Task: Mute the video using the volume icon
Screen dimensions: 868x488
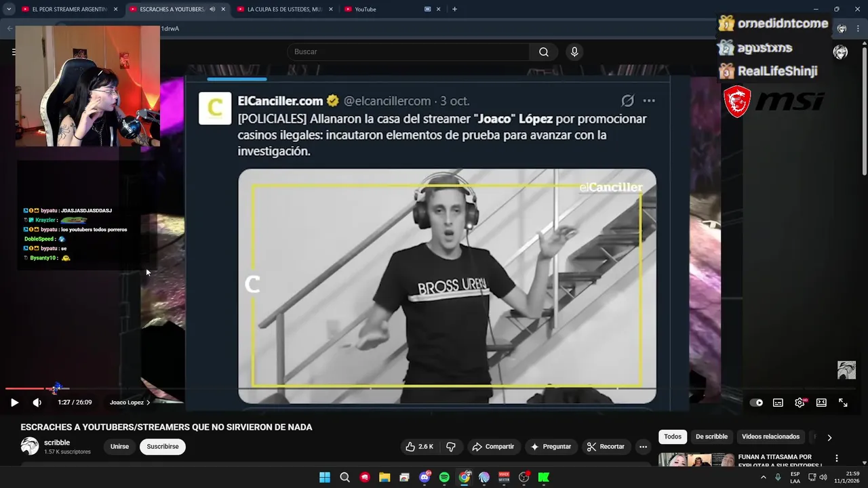Action: 37,403
